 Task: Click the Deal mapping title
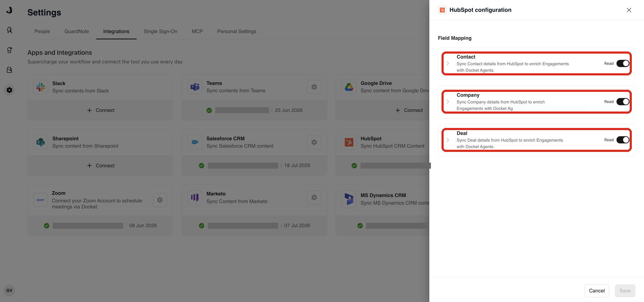coord(462,133)
